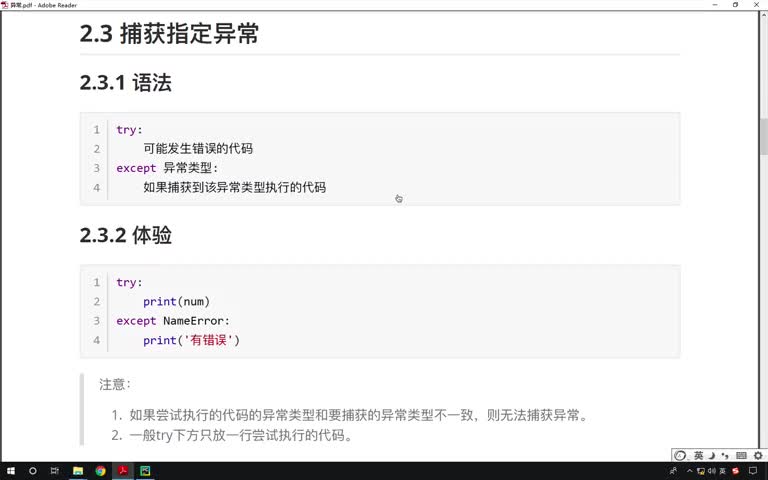
Task: Launch Google Chrome from the taskbar
Action: (100, 471)
